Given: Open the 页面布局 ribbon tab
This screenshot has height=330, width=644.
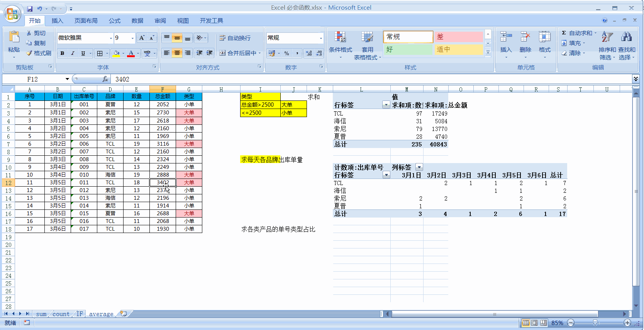Looking at the screenshot, I should click(86, 20).
